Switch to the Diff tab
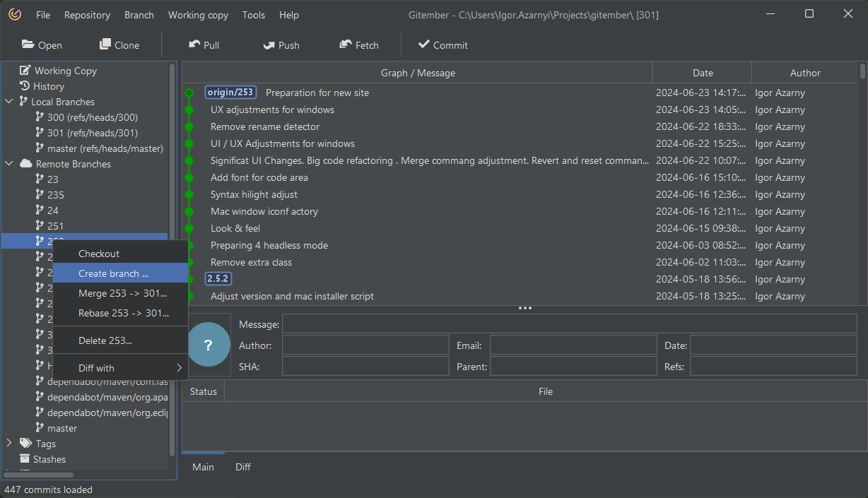Viewport: 868px width, 498px height. (x=243, y=467)
